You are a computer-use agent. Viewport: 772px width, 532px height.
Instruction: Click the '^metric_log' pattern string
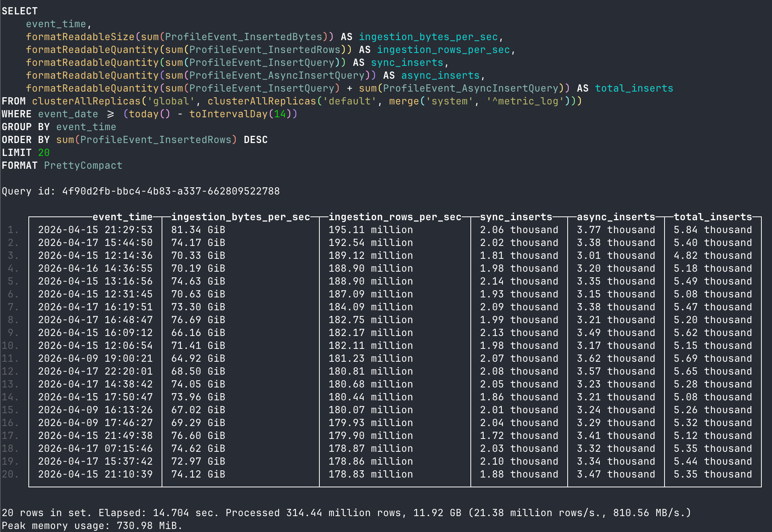[x=525, y=101]
